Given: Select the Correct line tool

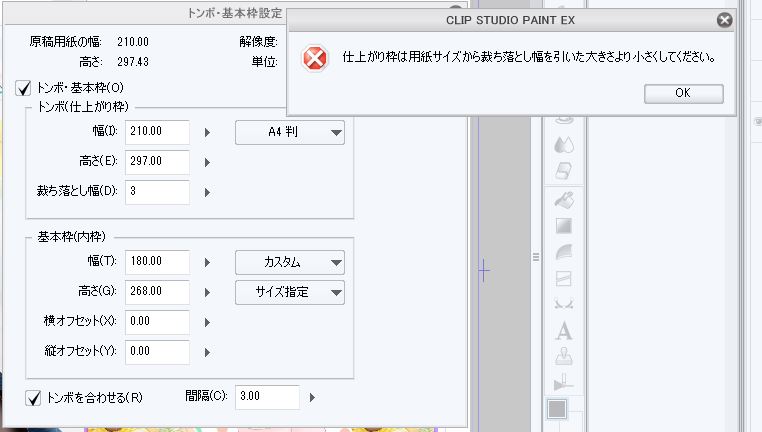Looking at the screenshot, I should pyautogui.click(x=564, y=383).
